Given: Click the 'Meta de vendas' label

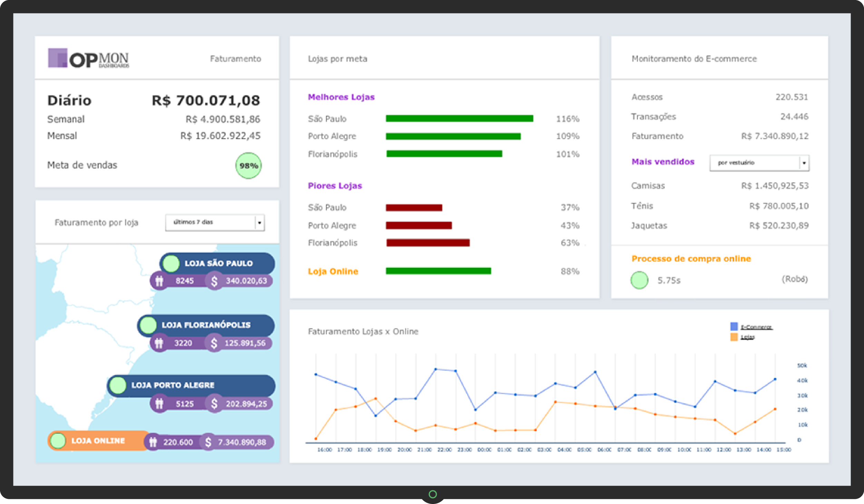Looking at the screenshot, I should tap(82, 165).
